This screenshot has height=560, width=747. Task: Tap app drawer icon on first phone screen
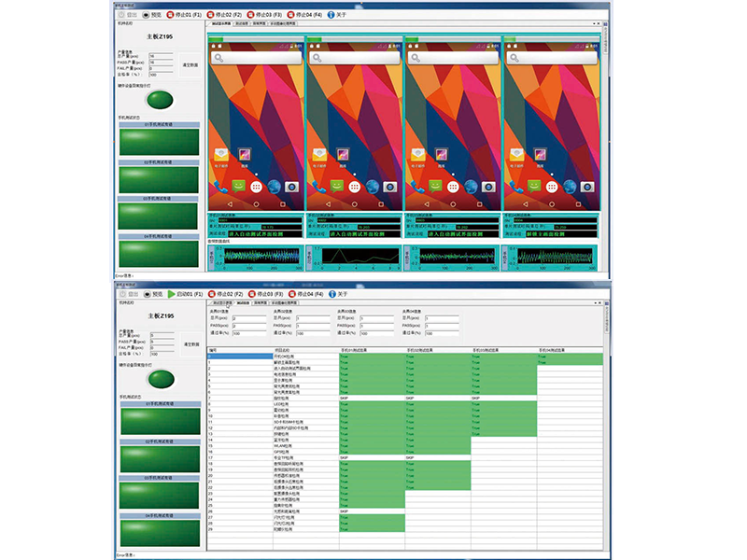click(257, 186)
